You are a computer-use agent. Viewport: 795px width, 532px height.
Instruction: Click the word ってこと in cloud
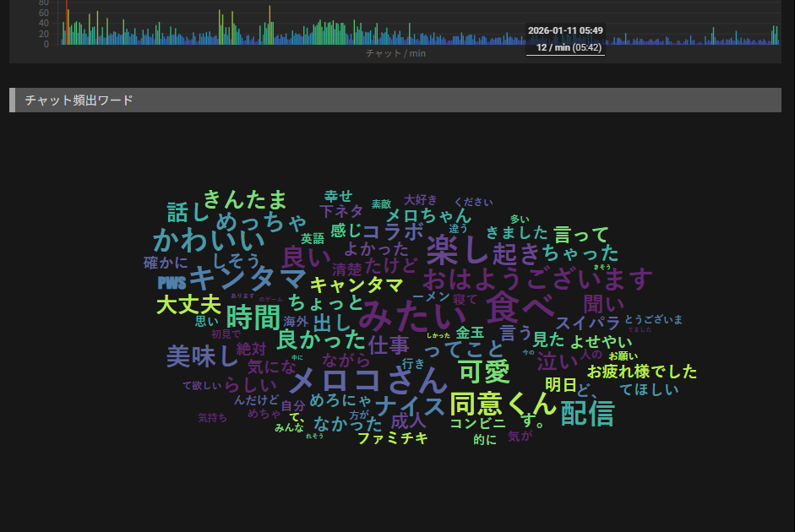point(464,350)
